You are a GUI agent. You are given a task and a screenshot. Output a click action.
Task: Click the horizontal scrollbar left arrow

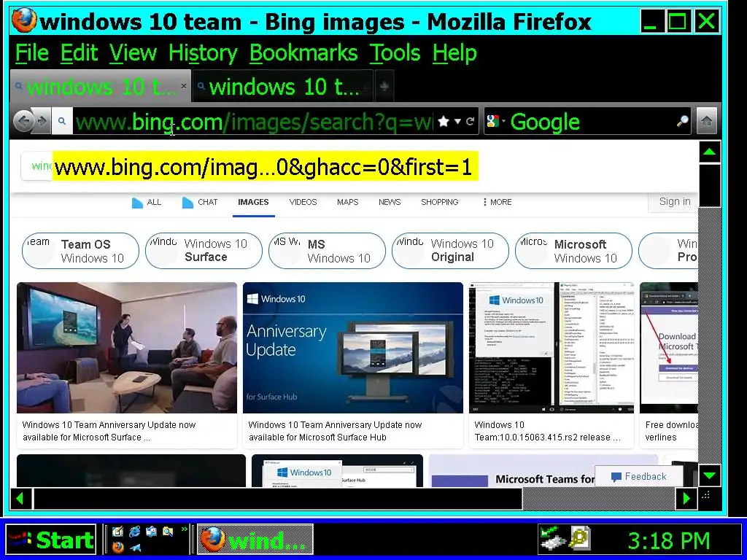[20, 498]
